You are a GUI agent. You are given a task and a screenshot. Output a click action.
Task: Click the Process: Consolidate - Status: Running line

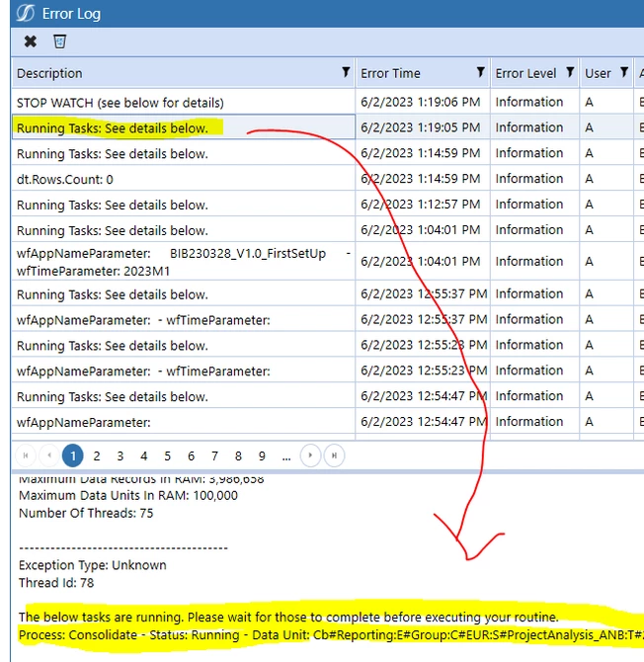[331, 634]
